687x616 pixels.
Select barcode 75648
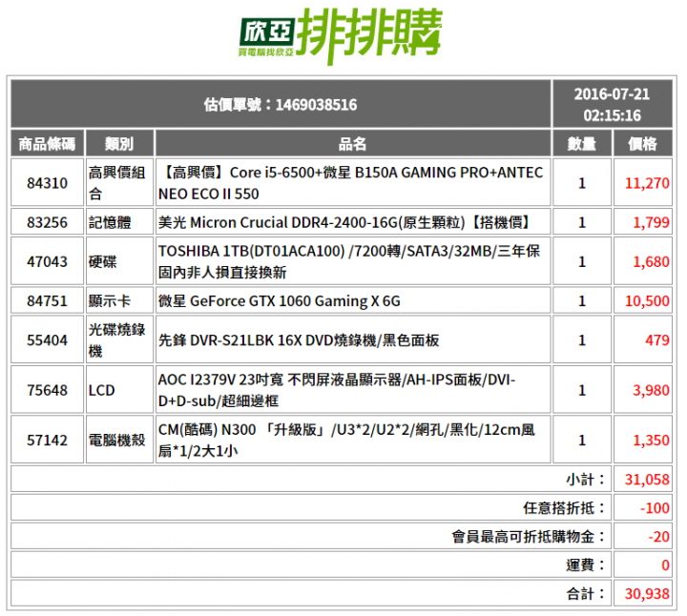[x=48, y=390]
